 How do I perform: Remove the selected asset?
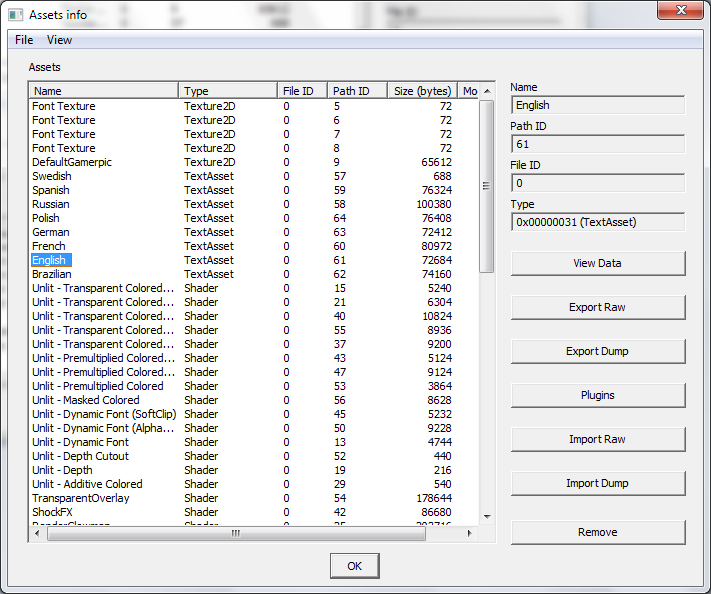click(x=597, y=532)
